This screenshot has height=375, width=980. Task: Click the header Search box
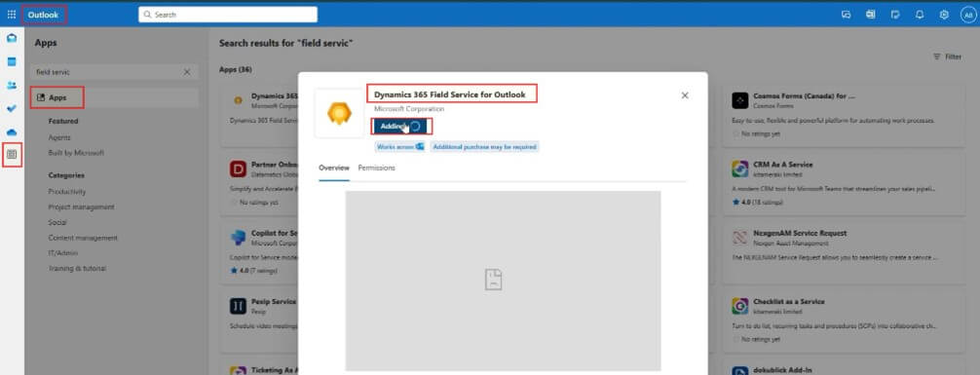[228, 15]
